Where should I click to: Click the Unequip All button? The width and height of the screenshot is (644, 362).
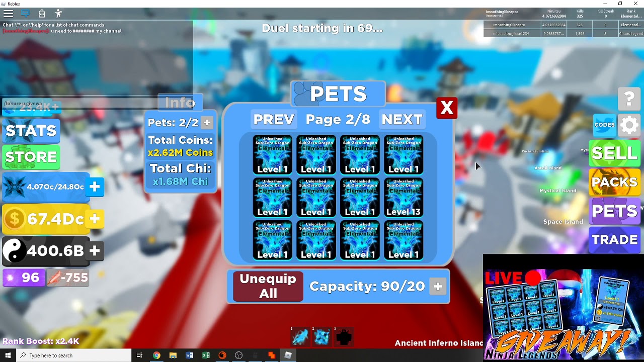(x=268, y=287)
